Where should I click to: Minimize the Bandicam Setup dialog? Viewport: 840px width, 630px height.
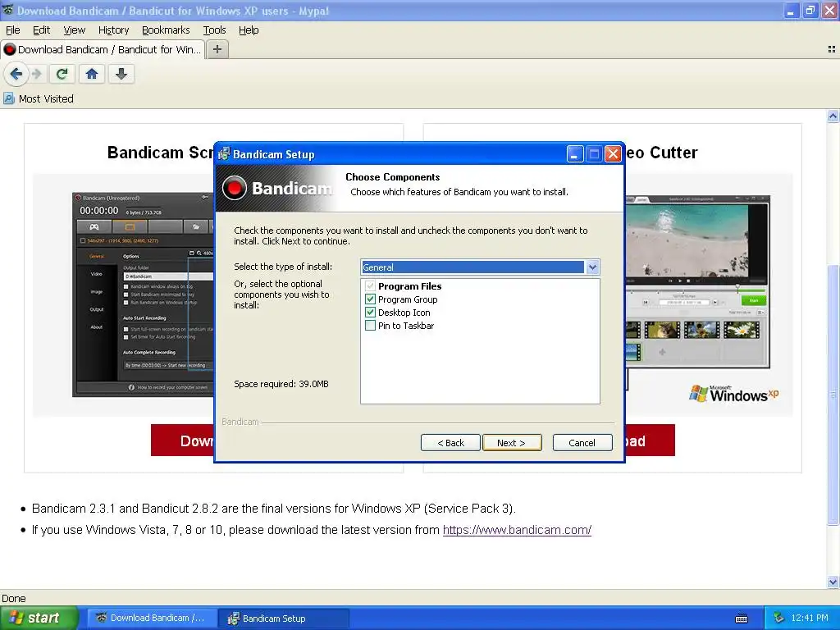click(575, 154)
